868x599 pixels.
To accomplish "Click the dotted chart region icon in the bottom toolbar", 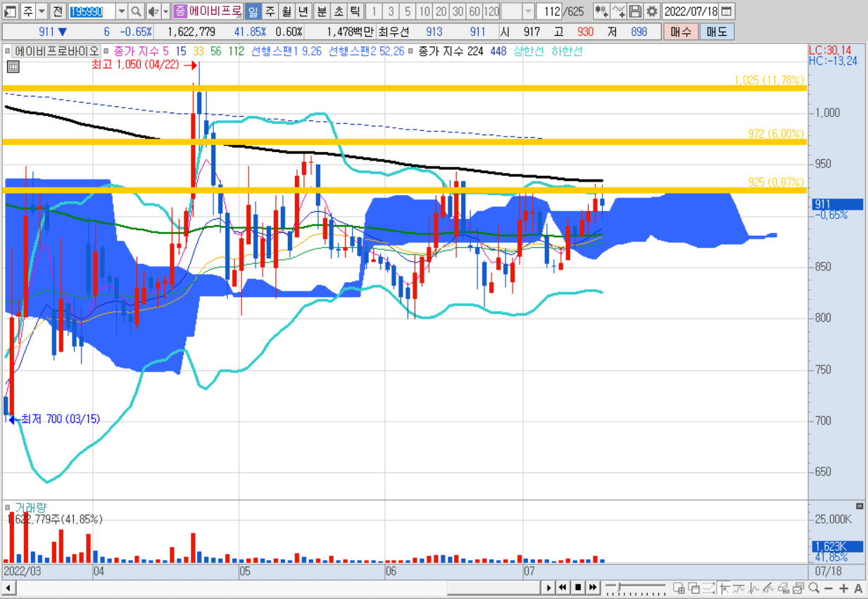I will 709,588.
